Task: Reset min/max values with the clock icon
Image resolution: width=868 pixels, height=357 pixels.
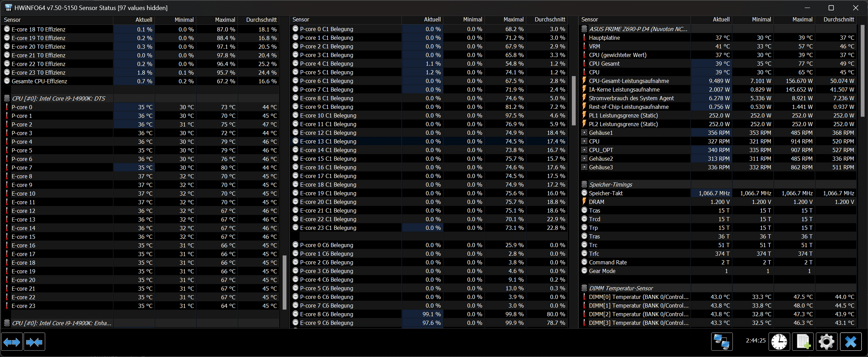Action: point(779,342)
